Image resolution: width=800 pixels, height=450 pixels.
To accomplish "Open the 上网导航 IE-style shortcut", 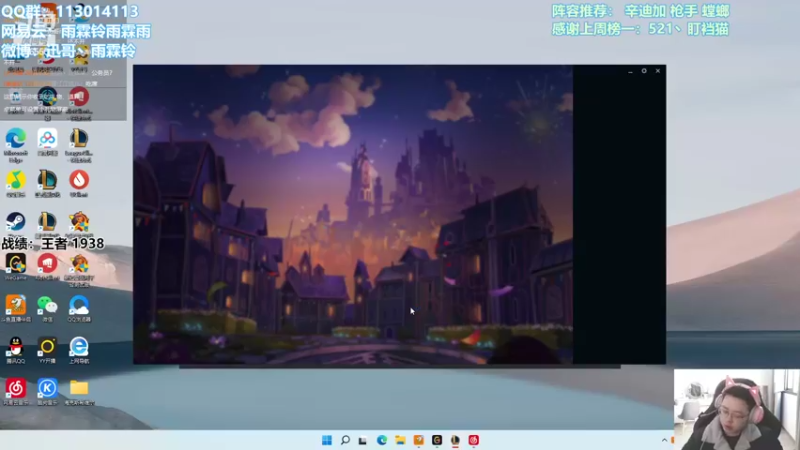I will pos(79,347).
